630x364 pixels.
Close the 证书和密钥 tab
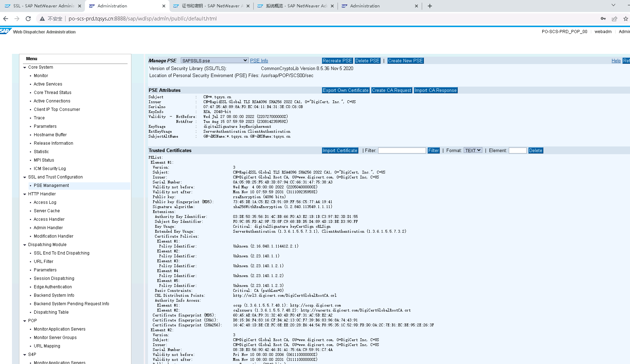coord(248,6)
